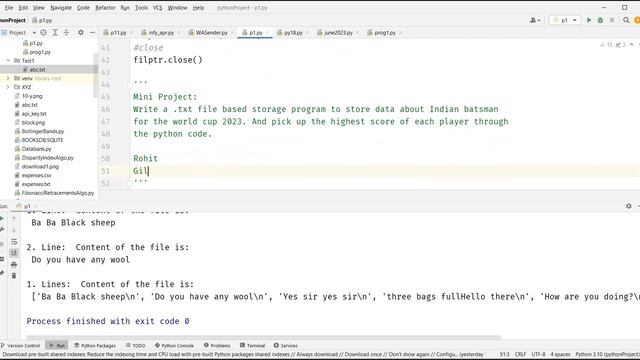
Task: Open the Tools menu
Action: (x=141, y=8)
